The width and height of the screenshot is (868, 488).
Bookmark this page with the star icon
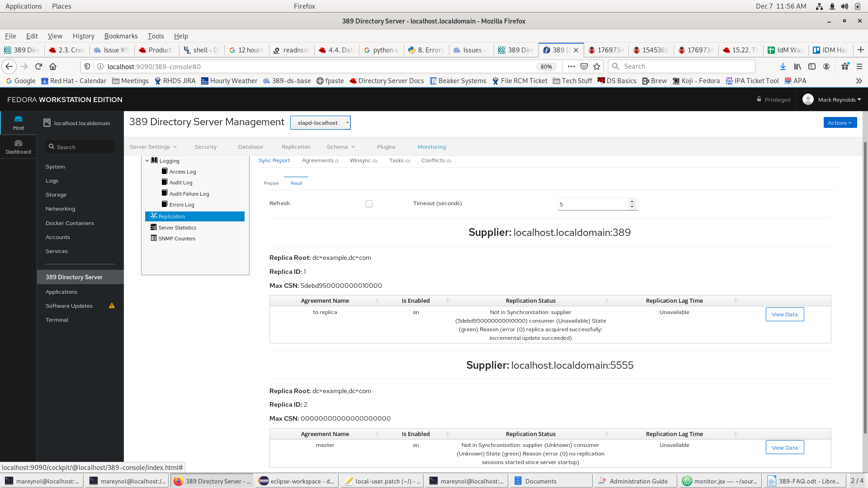pos(597,66)
